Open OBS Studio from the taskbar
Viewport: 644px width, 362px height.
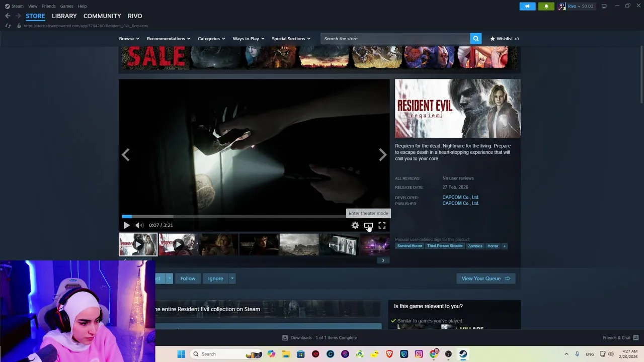pyautogui.click(x=448, y=354)
